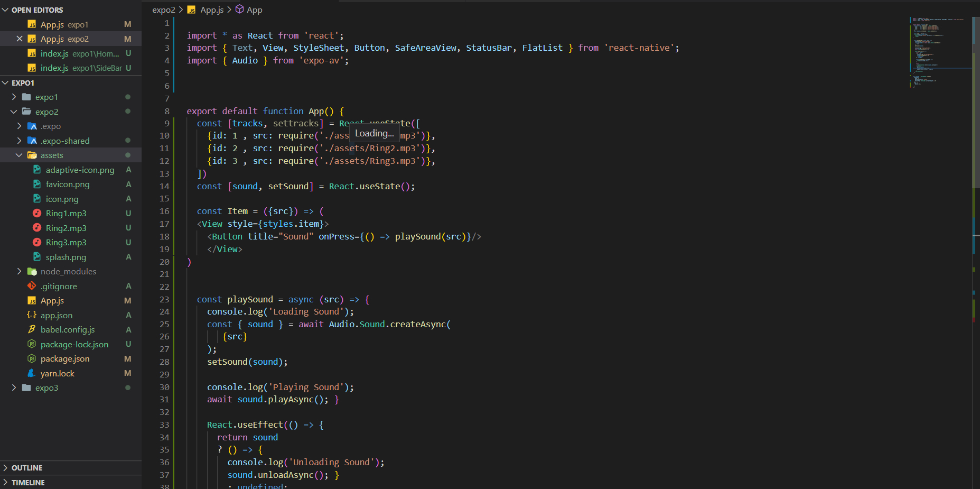This screenshot has height=489, width=980.
Task: Expand the node_modules folder
Action: click(x=20, y=271)
